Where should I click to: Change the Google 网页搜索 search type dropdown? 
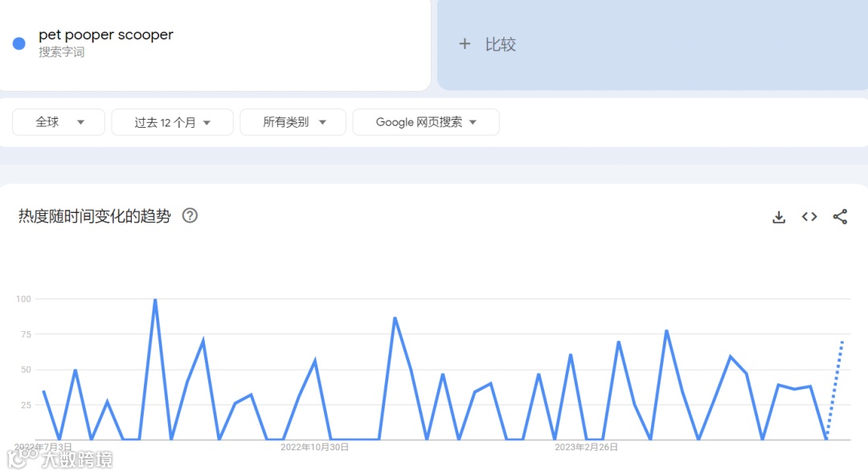(426, 122)
